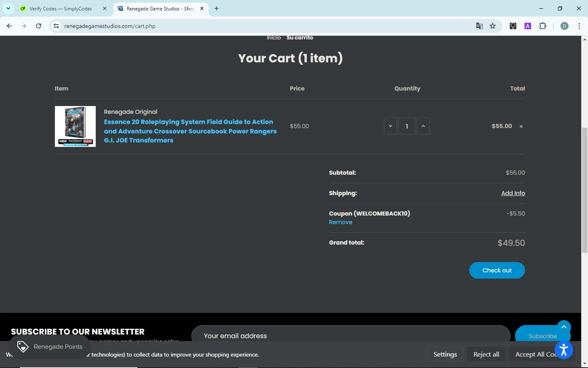The width and height of the screenshot is (588, 368).
Task: Decrease item quantity with down chevron
Action: [x=390, y=126]
